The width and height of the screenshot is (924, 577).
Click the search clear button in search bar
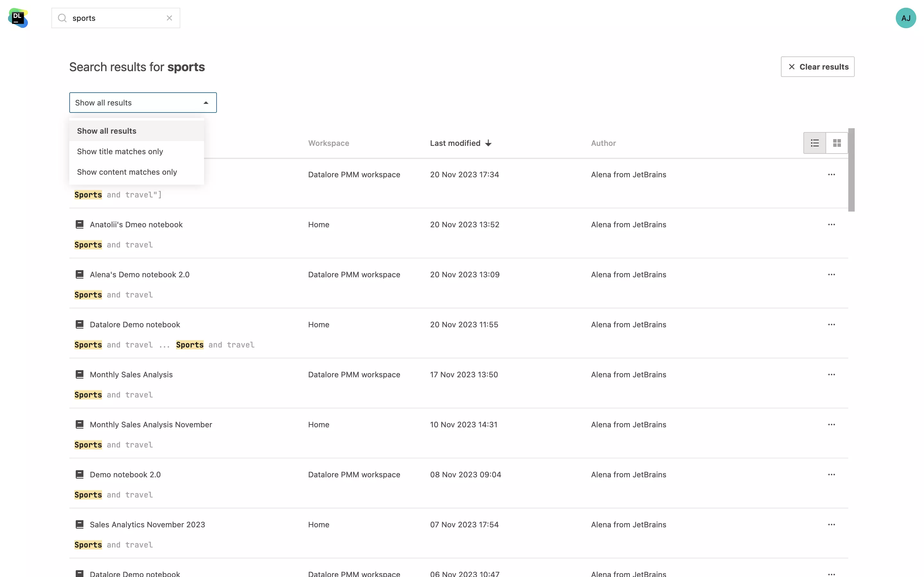pos(170,18)
